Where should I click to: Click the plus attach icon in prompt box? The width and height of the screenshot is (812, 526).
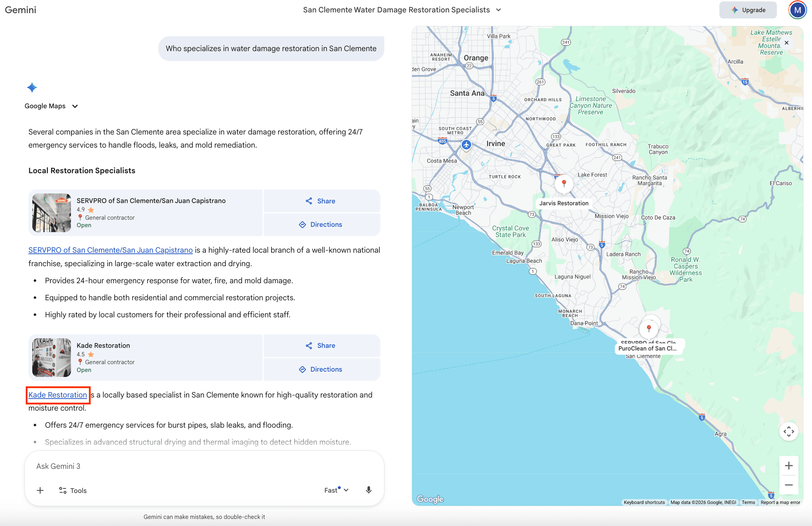(x=40, y=490)
